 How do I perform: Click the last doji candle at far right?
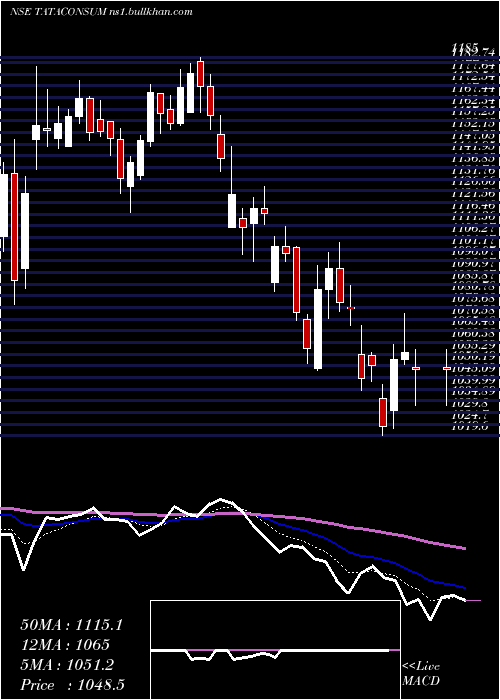pos(446,368)
